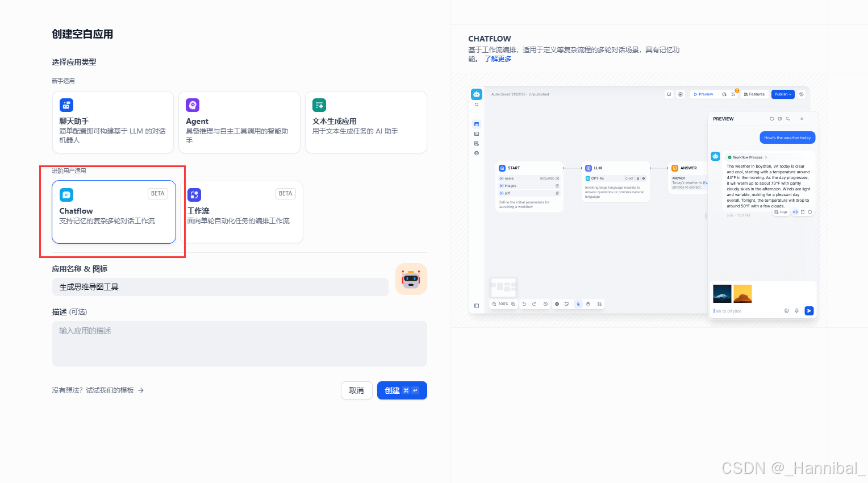Select the 聊天助手 app type card
The width and height of the screenshot is (868, 483).
113,122
